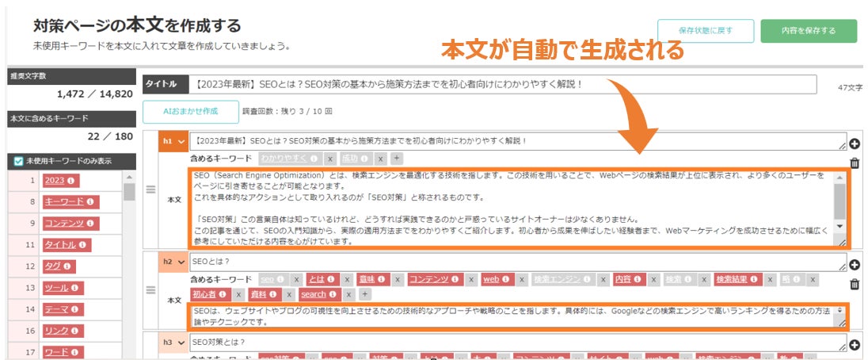The width and height of the screenshot is (868, 360).
Task: Remove web keyword from h2 section
Action: (x=520, y=279)
